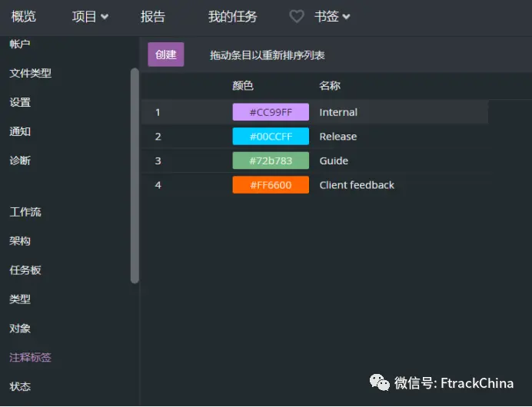The image size is (532, 407).
Task: Open 类型 in the sidebar
Action: coord(20,299)
